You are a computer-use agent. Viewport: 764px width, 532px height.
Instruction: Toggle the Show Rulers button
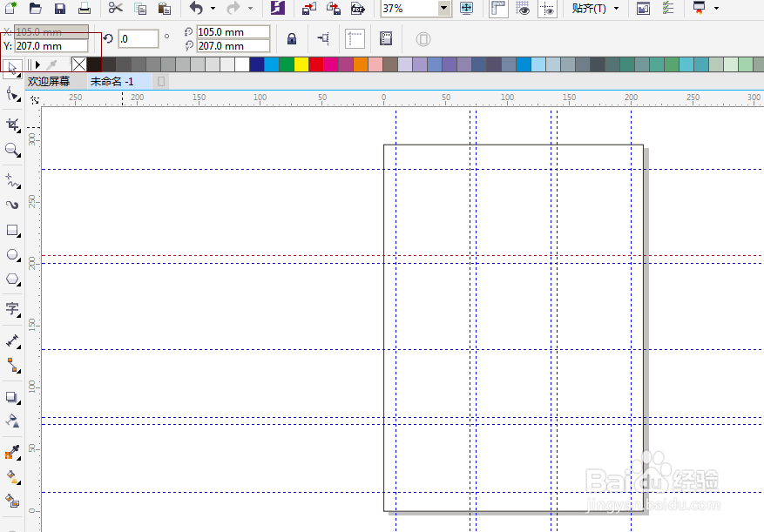[x=498, y=9]
